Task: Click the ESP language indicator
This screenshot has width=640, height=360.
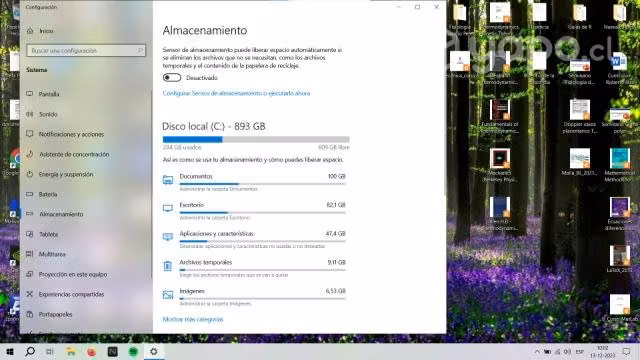Action: pos(580,352)
